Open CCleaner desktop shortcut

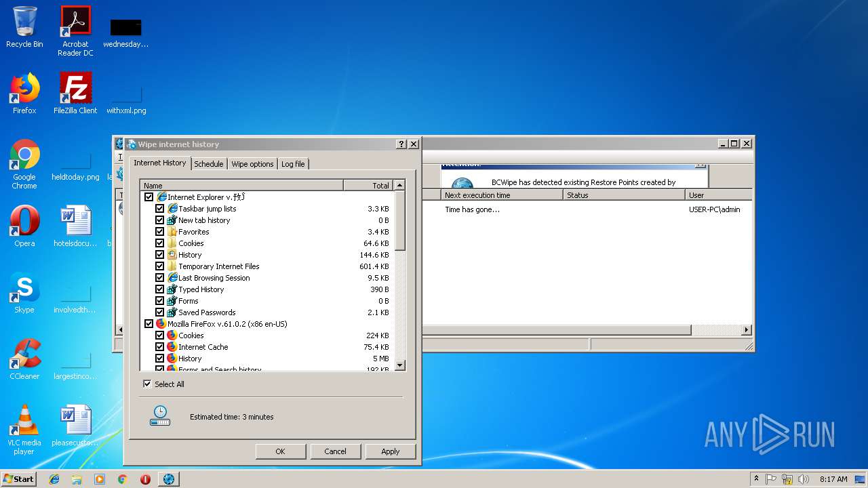[24, 359]
